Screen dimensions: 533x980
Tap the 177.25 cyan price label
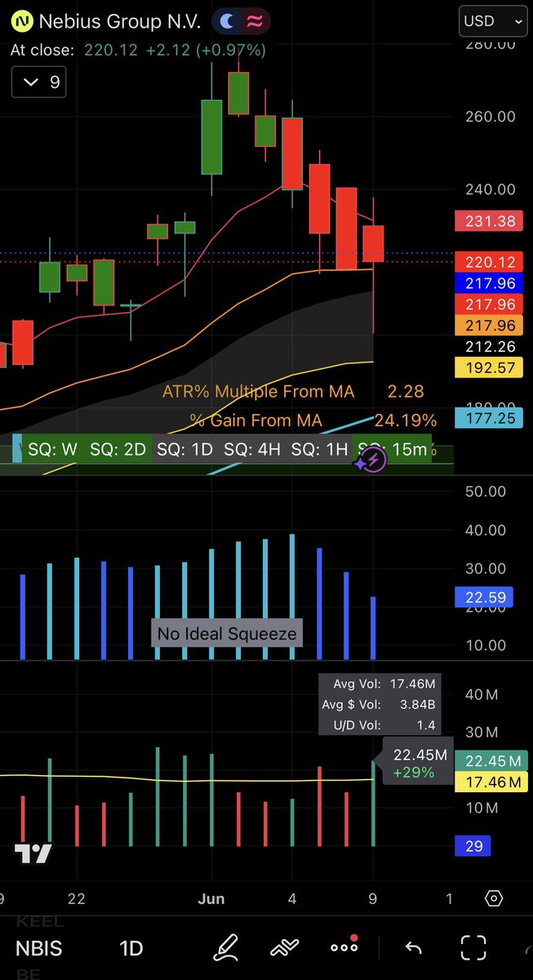pos(488,417)
